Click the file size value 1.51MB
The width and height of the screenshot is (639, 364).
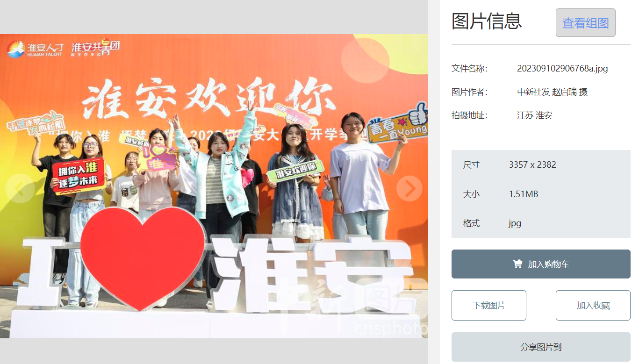[524, 194]
